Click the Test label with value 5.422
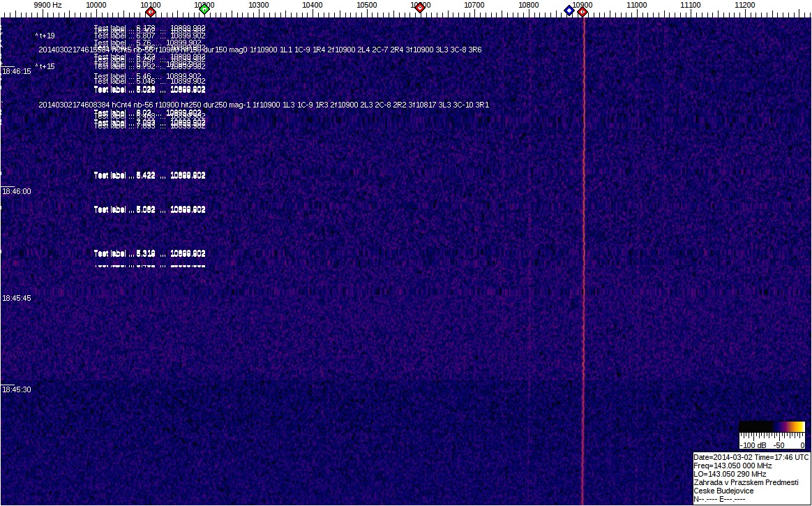The width and height of the screenshot is (812, 506). (x=149, y=175)
